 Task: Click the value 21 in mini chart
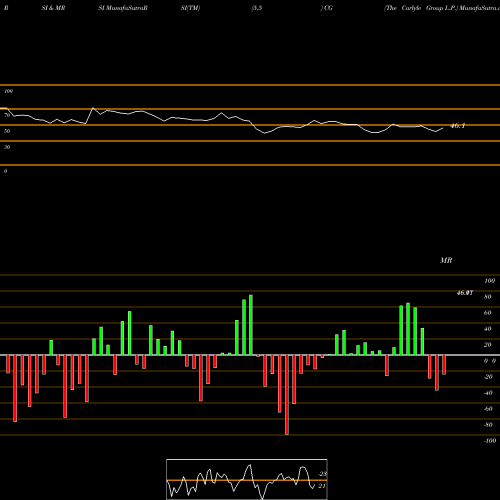pyautogui.click(x=322, y=486)
